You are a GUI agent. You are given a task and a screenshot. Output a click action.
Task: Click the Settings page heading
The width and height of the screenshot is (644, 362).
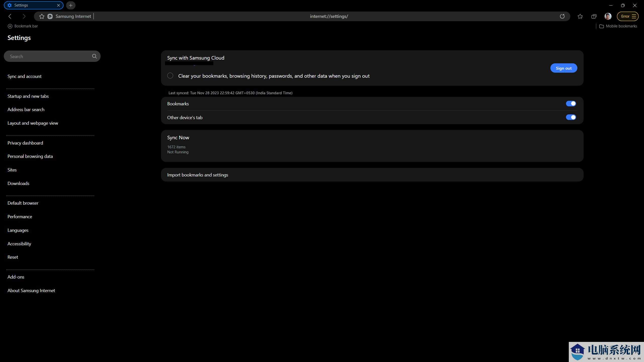click(19, 38)
